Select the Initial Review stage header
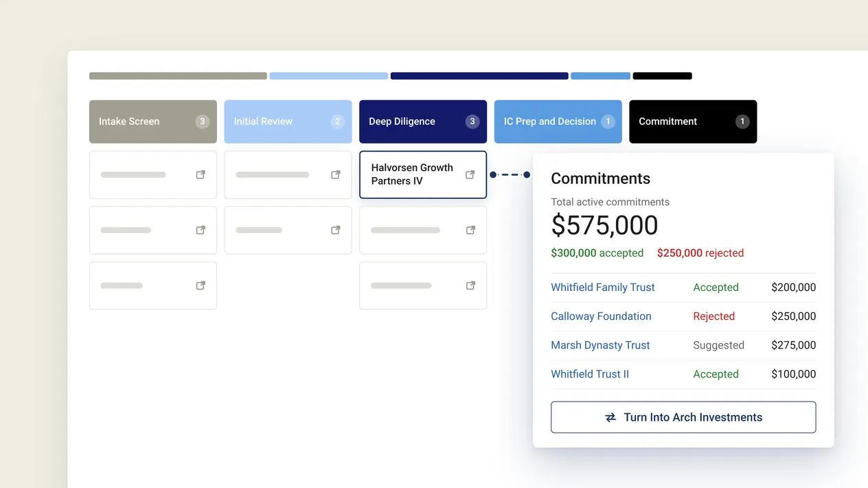Image resolution: width=868 pixels, height=488 pixels. coord(288,121)
